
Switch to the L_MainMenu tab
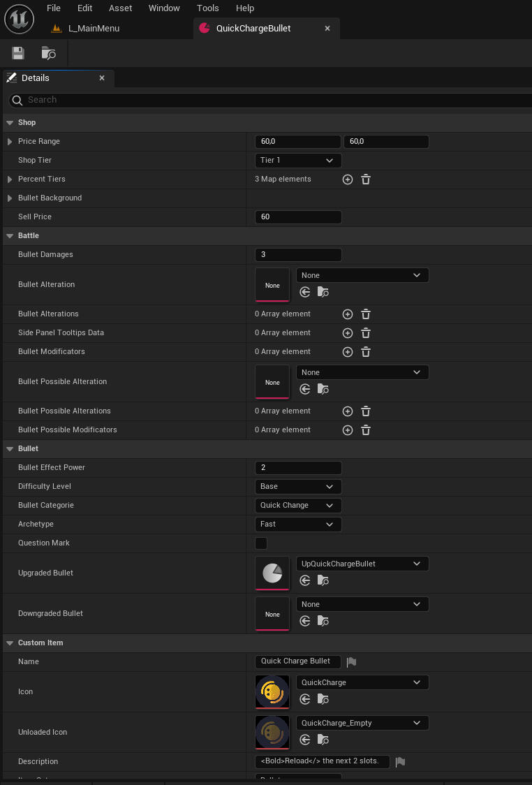coord(94,29)
